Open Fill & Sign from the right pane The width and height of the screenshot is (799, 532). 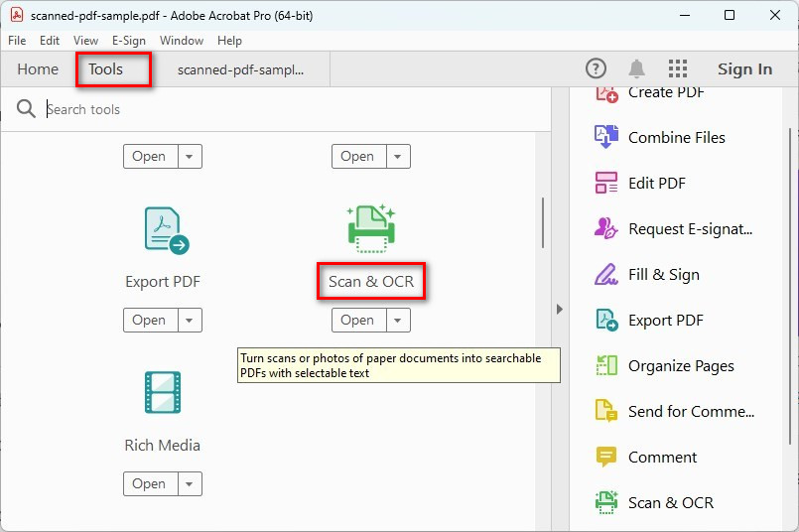click(x=663, y=275)
